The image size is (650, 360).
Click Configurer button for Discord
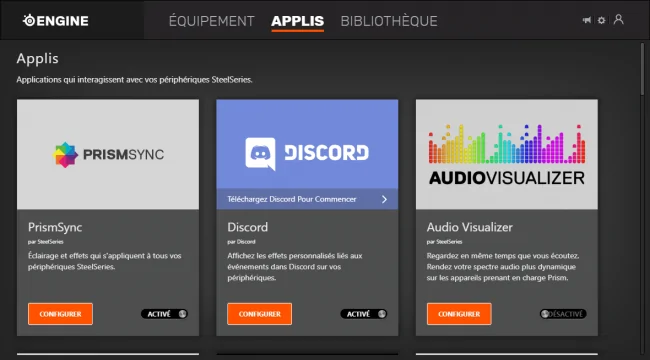[x=260, y=314]
